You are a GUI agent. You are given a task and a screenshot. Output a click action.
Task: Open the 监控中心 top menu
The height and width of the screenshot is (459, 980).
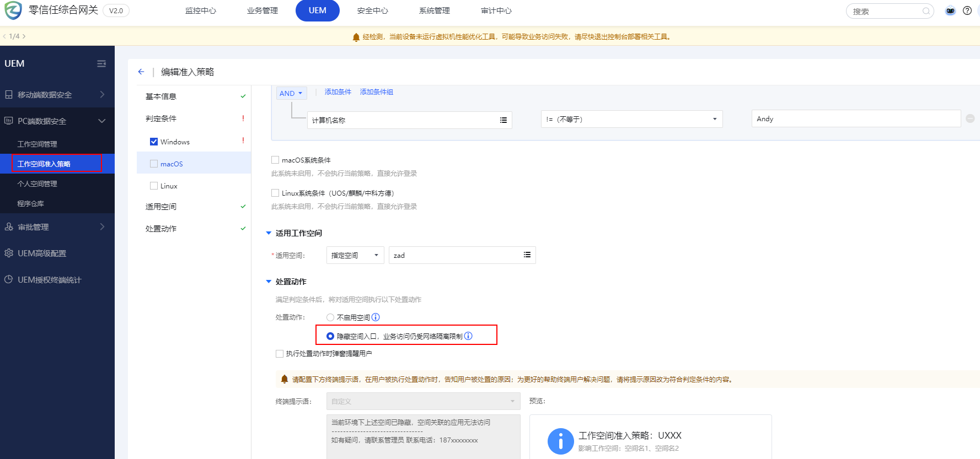click(201, 10)
